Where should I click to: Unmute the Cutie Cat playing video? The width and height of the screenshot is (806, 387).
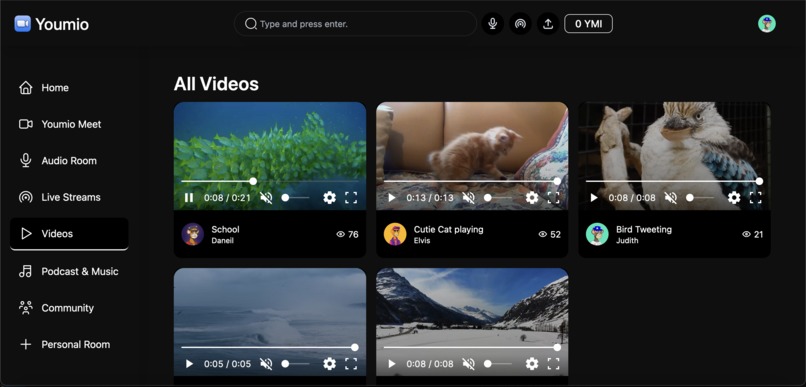coord(469,198)
